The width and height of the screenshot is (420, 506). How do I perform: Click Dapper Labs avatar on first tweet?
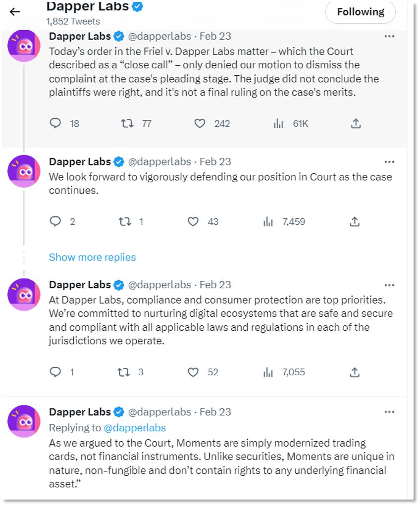click(x=24, y=46)
